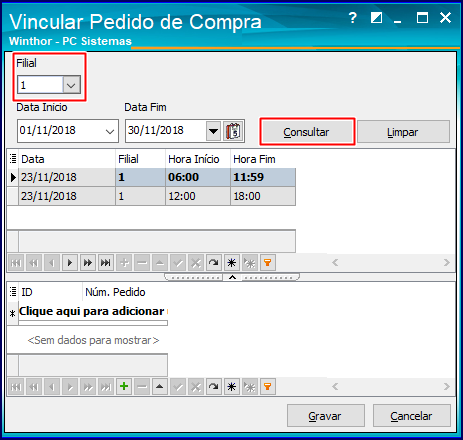Click the Cancelar button
This screenshot has width=463, height=440.
pyautogui.click(x=412, y=416)
